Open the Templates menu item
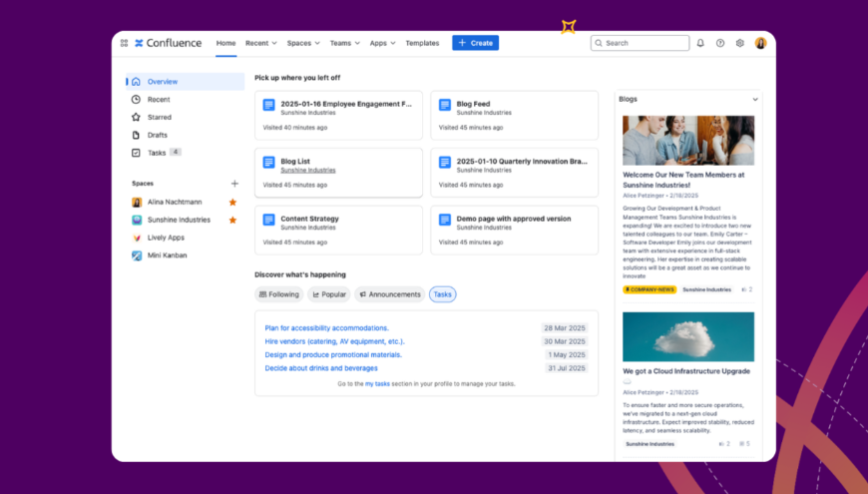Screen dimensions: 868x494 click(x=422, y=43)
